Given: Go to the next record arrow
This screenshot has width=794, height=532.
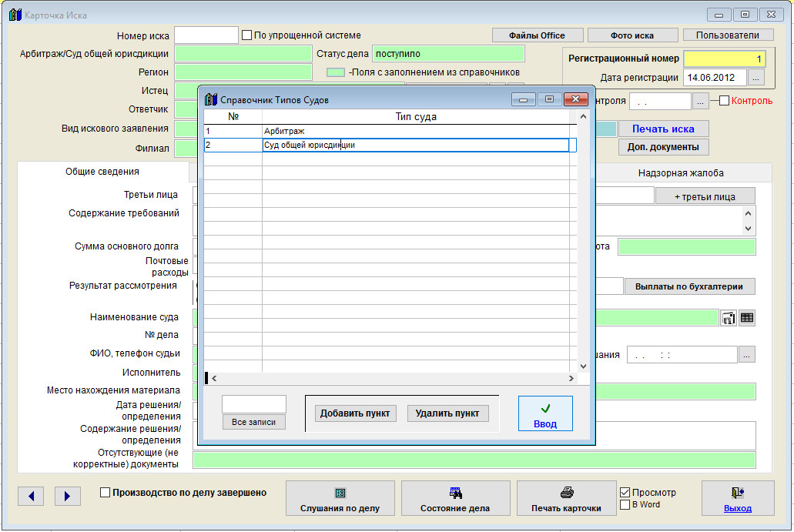Looking at the screenshot, I should (67, 497).
